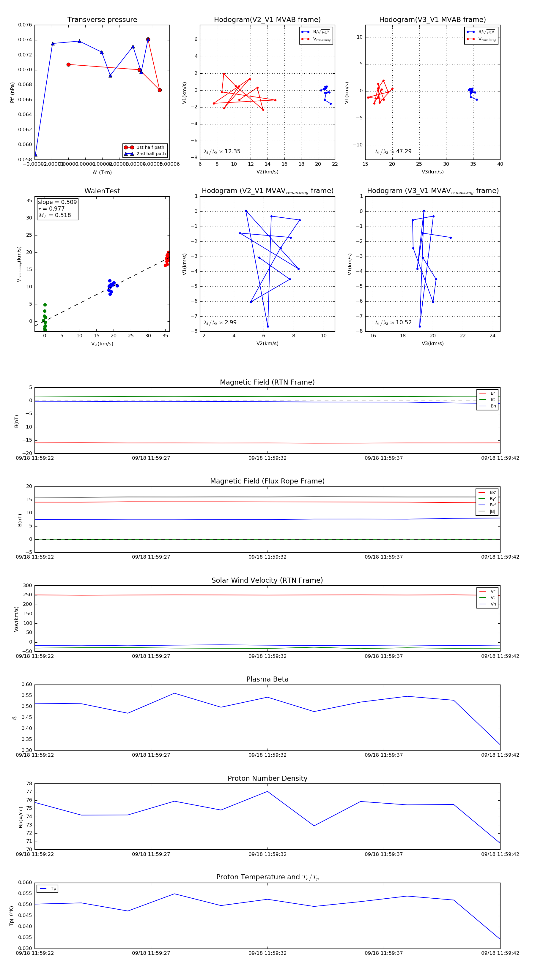The height and width of the screenshot is (980, 535).
Task: Click the red Vr line in the velocity plot
Action: click(x=267, y=595)
